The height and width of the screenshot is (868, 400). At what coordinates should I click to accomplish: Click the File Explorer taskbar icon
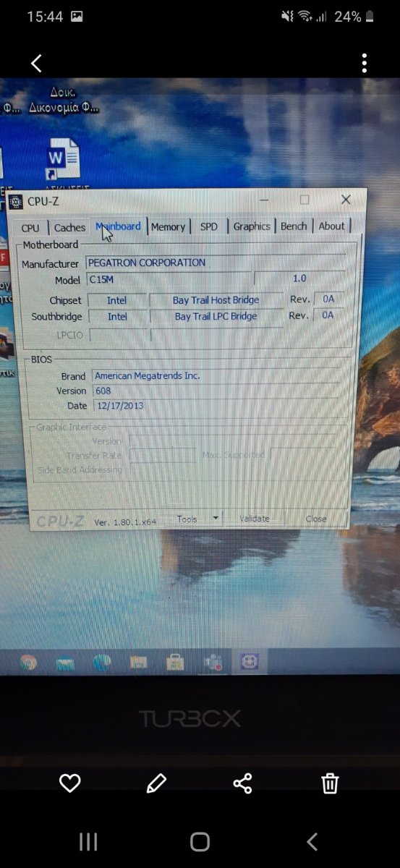tap(139, 662)
